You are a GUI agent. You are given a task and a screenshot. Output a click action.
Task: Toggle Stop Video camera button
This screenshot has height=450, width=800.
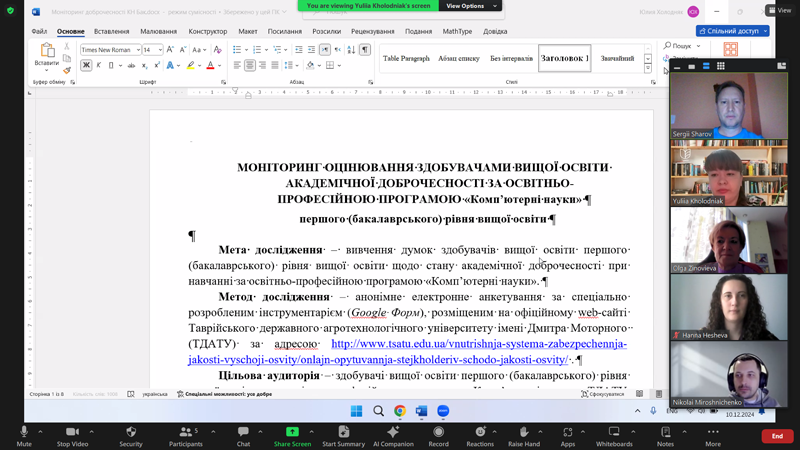[x=72, y=433]
